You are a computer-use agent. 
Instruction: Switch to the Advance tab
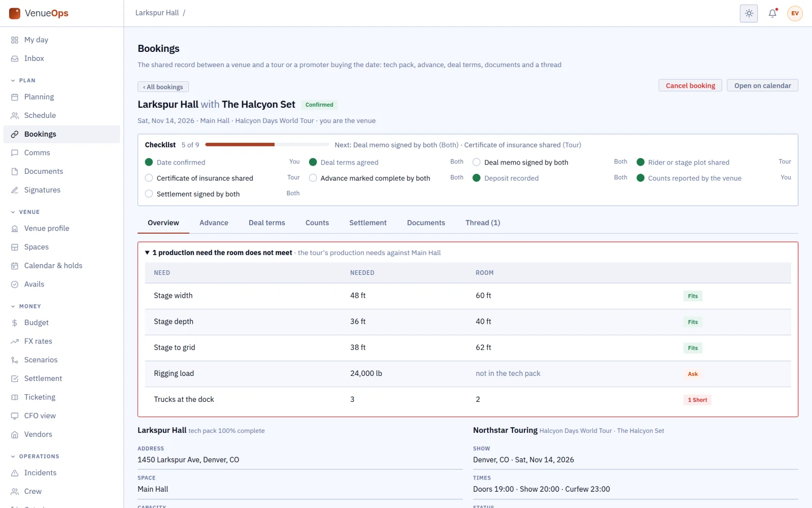tap(214, 223)
